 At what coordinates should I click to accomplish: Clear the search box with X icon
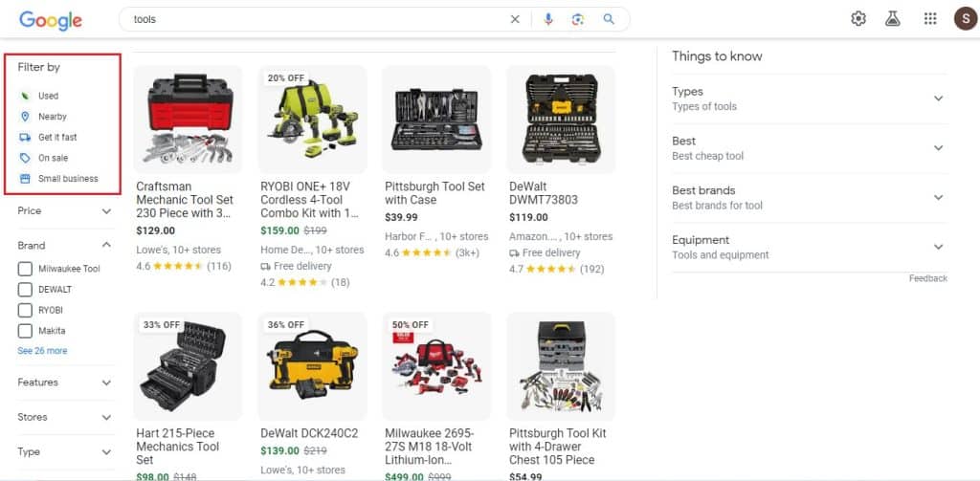coord(515,19)
